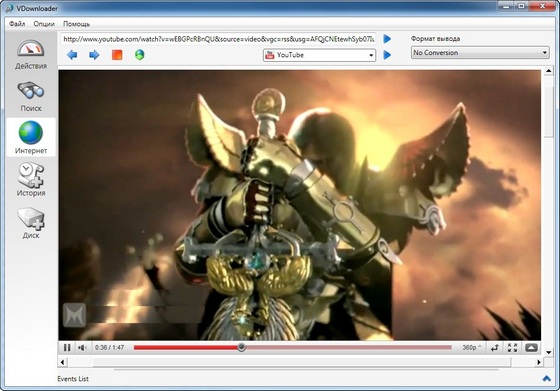Select the Интернет globe section
The width and height of the screenshot is (560, 391).
31,137
